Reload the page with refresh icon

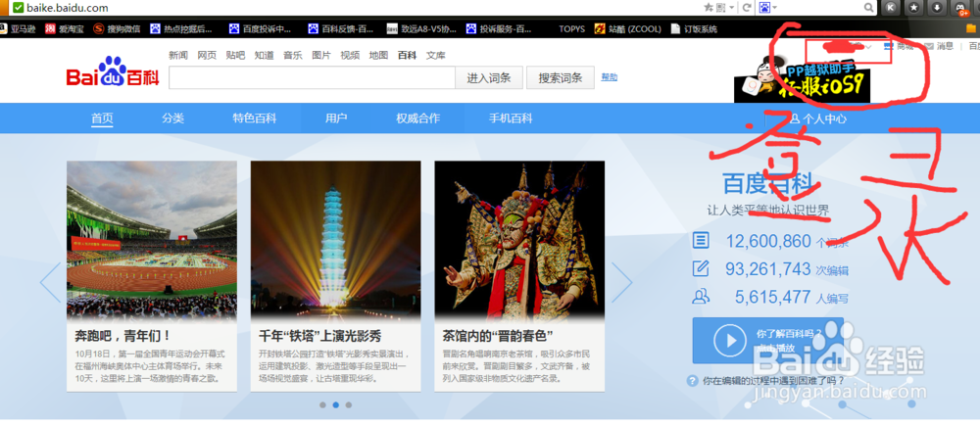click(746, 8)
